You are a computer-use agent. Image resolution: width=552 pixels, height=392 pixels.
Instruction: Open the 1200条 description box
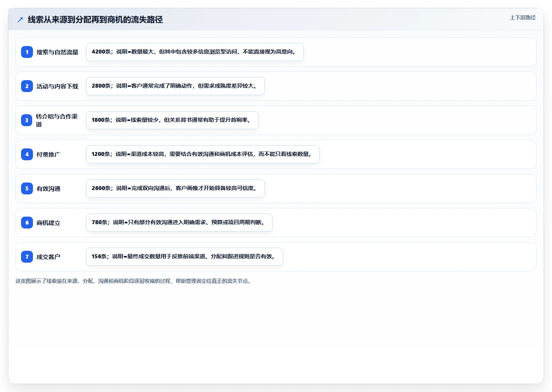[x=203, y=154]
